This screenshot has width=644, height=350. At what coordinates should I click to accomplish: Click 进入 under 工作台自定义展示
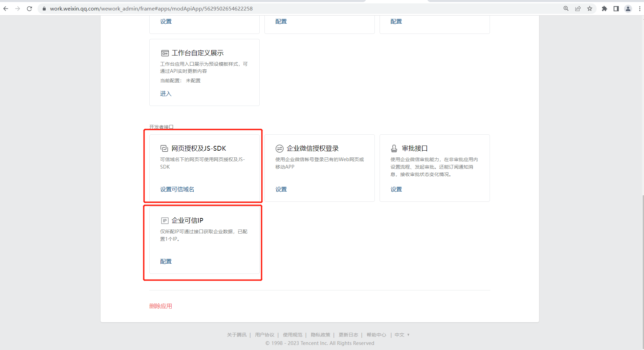pyautogui.click(x=166, y=94)
